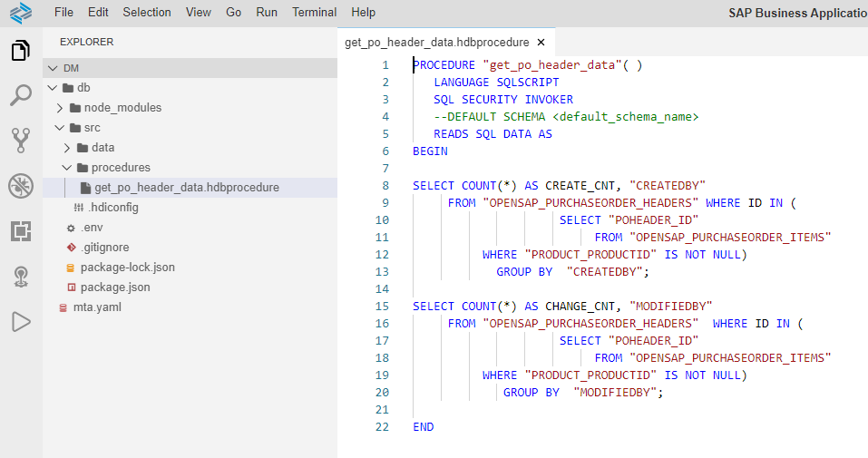The width and height of the screenshot is (868, 458).
Task: Click line number 15 in the gutter
Action: coord(382,307)
